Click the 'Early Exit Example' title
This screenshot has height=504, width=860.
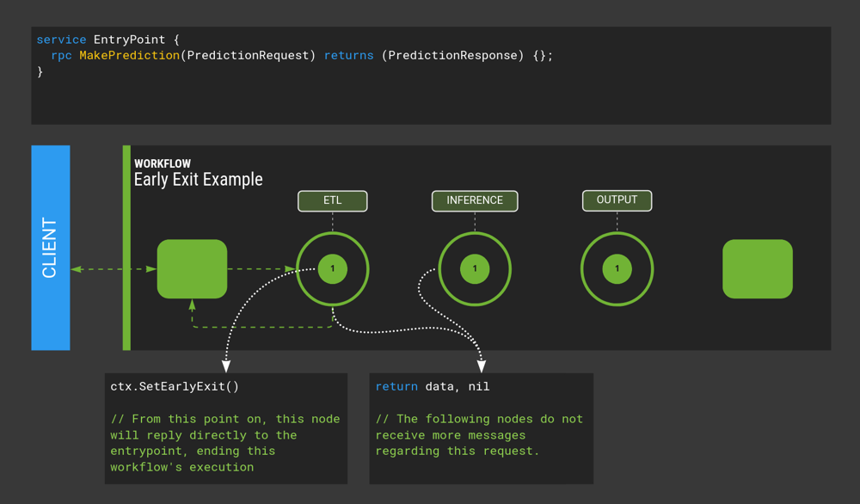(x=198, y=180)
